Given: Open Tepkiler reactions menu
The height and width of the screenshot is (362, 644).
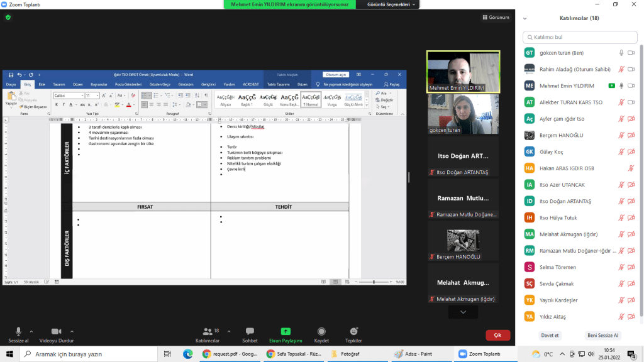Looking at the screenshot, I should click(x=353, y=332).
